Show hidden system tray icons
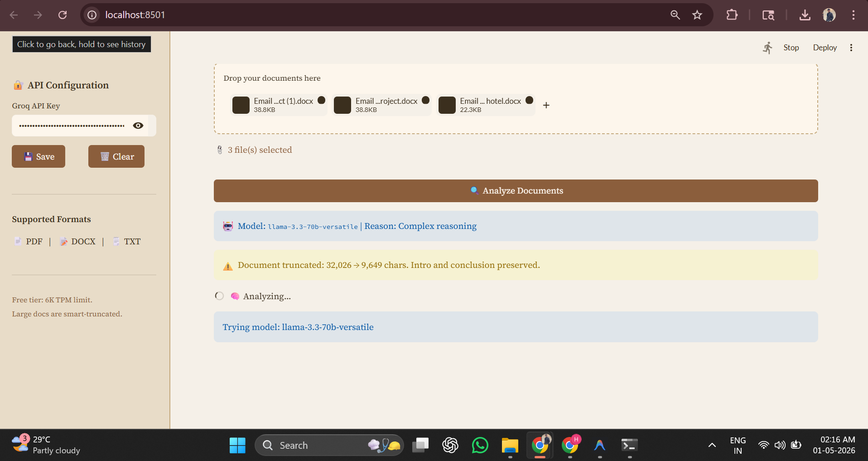The height and width of the screenshot is (461, 868). tap(712, 445)
